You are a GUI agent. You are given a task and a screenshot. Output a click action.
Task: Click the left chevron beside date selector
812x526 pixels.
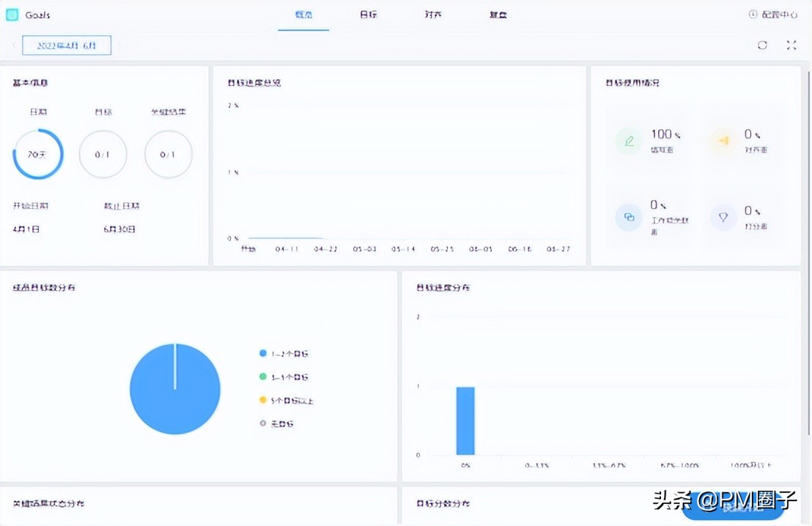pyautogui.click(x=15, y=45)
